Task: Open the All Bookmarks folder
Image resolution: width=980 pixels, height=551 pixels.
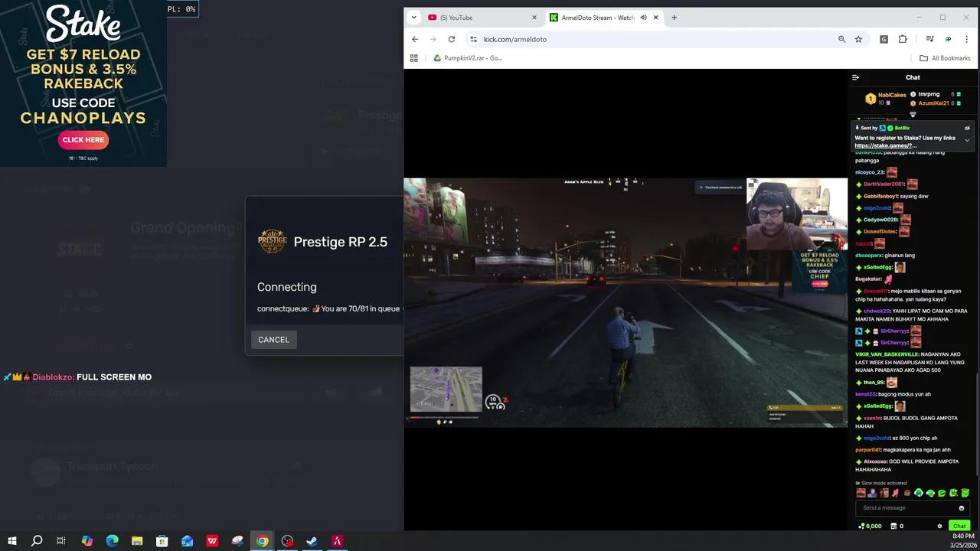Action: 945,58
